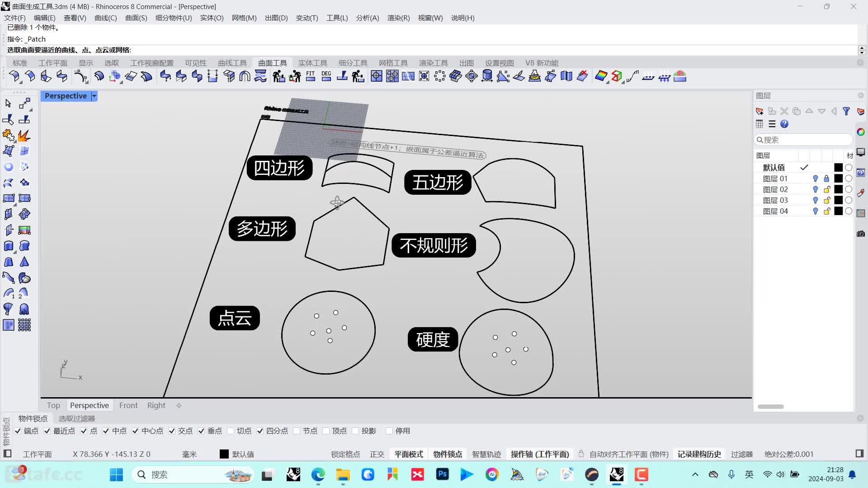Open the 分析(A) menu
Screen dimensions: 868x488
click(x=368, y=18)
